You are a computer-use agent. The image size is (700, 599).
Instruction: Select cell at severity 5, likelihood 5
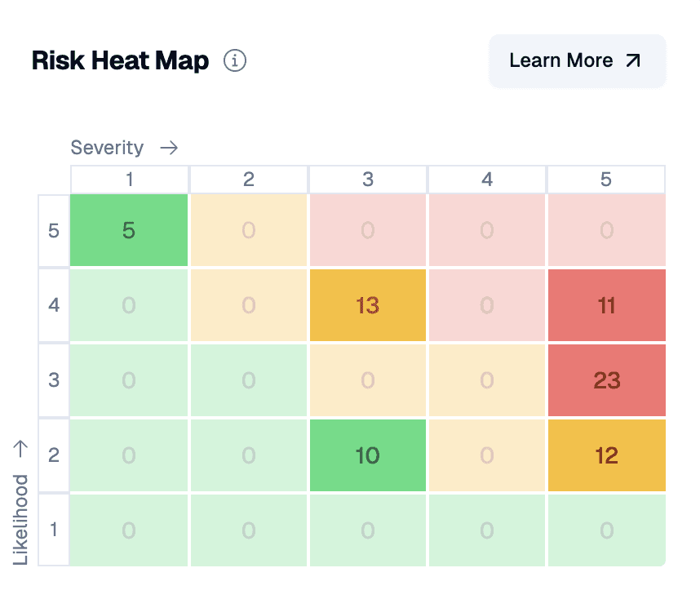click(x=607, y=230)
